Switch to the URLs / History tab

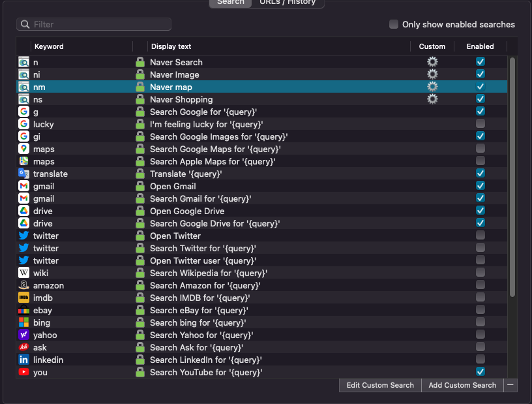click(x=288, y=3)
